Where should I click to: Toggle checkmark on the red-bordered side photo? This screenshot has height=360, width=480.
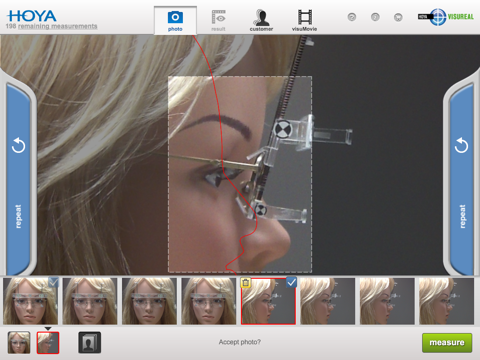[x=291, y=283]
